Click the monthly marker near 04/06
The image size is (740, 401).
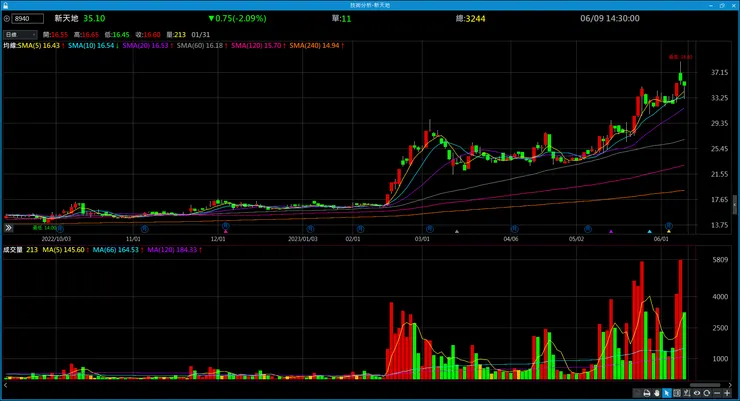(514, 229)
